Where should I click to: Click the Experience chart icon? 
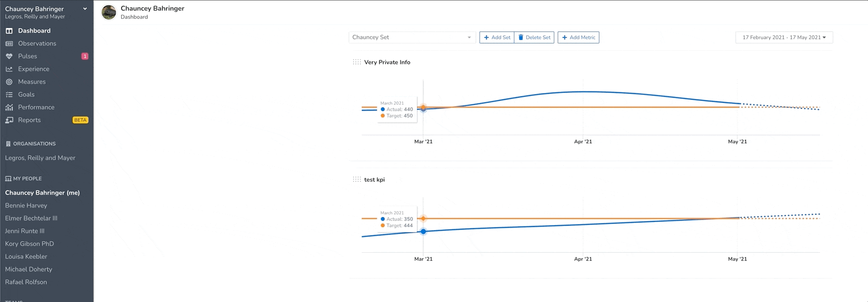coord(9,69)
